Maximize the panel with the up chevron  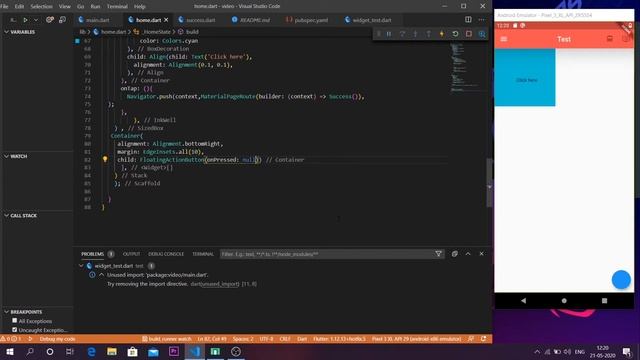pyautogui.click(x=468, y=254)
